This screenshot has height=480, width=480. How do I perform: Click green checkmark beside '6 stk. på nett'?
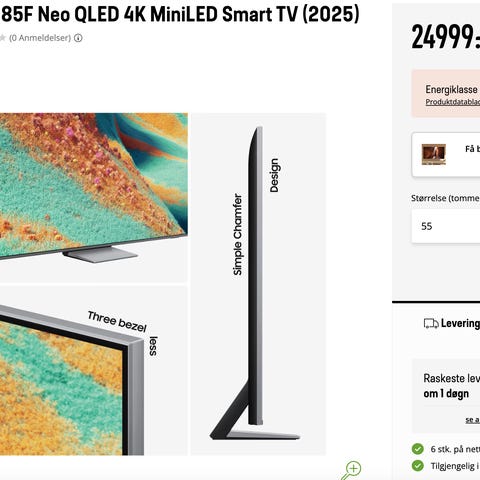click(418, 449)
